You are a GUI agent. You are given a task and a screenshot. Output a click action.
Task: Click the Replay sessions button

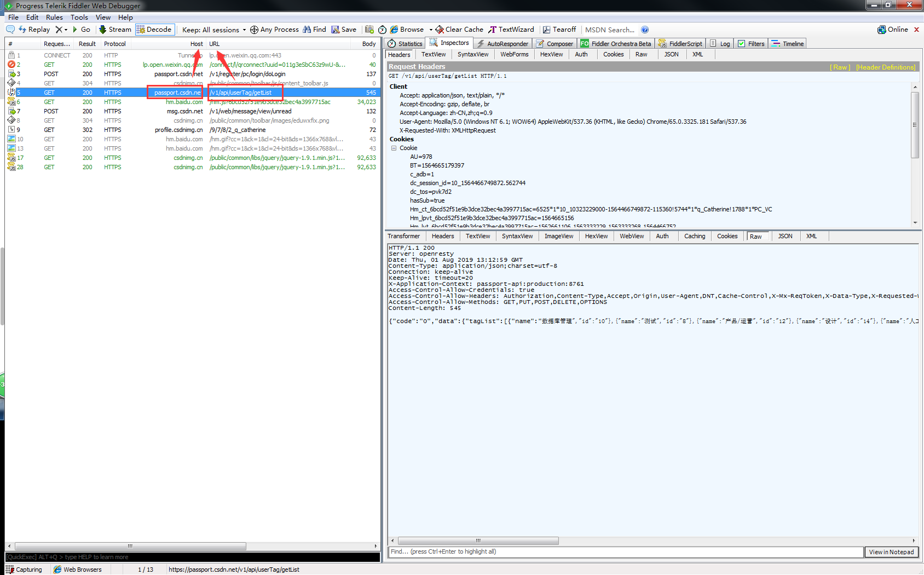coord(34,30)
